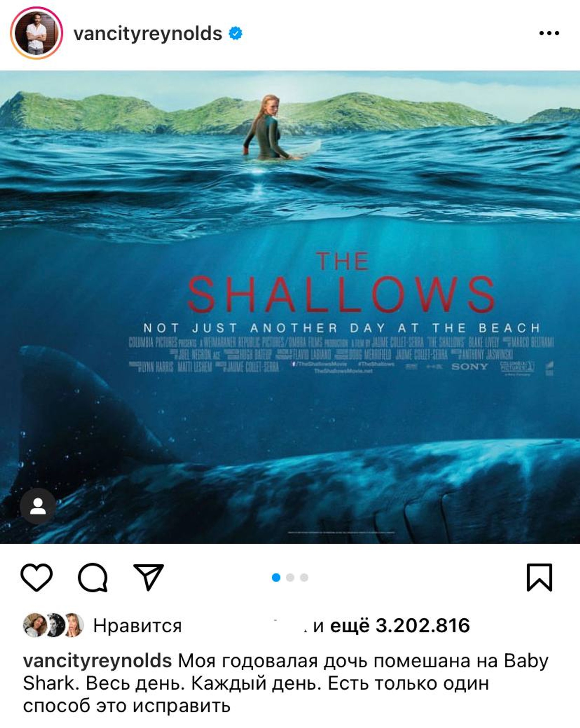Tap the verified badge next to username
This screenshot has height=728, width=580.
235,33
